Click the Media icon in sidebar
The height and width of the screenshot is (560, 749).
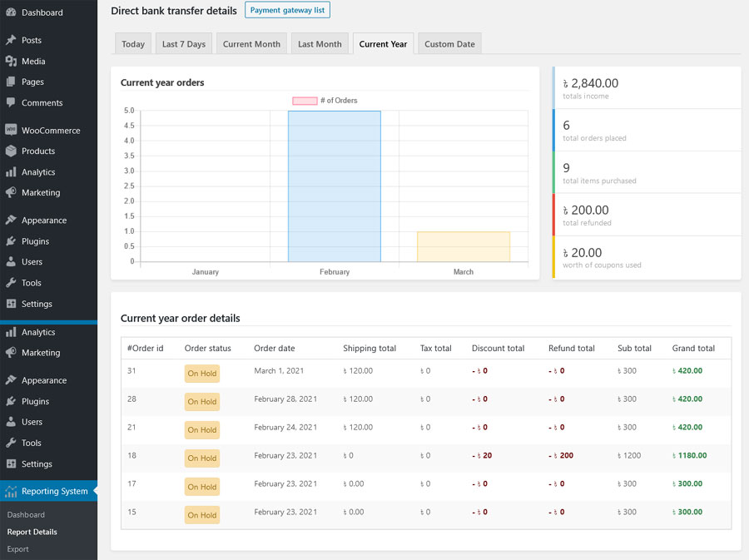pos(11,61)
